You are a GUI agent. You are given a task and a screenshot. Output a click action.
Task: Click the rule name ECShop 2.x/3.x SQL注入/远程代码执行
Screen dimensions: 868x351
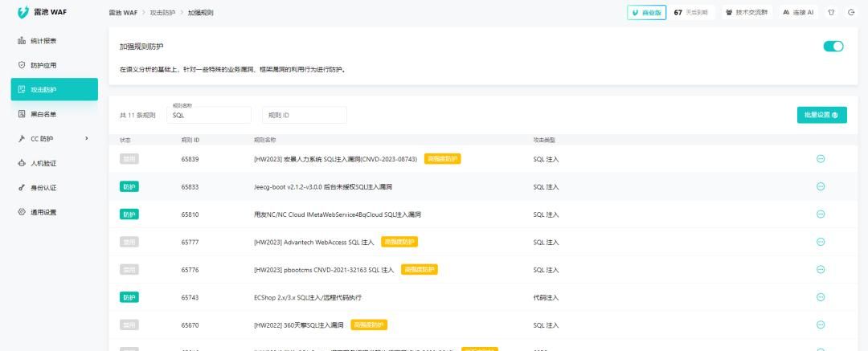308,297
